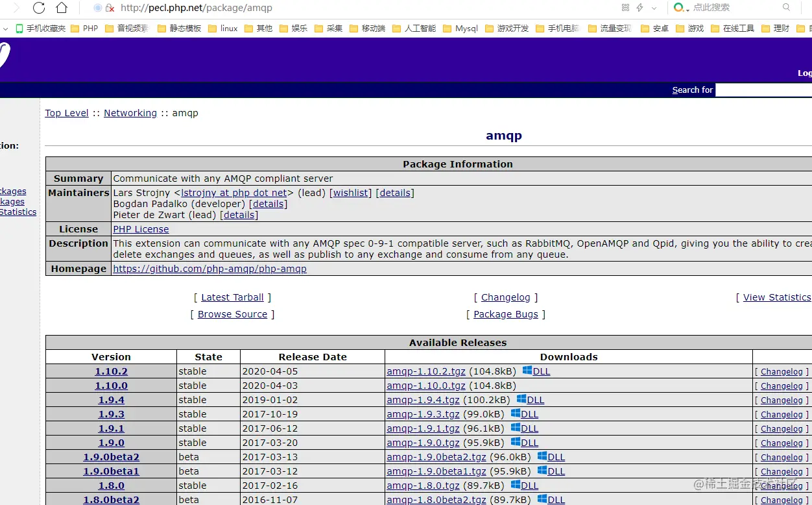Open version 1.9.0beta1 release page
This screenshot has width=812, height=505.
point(111,471)
